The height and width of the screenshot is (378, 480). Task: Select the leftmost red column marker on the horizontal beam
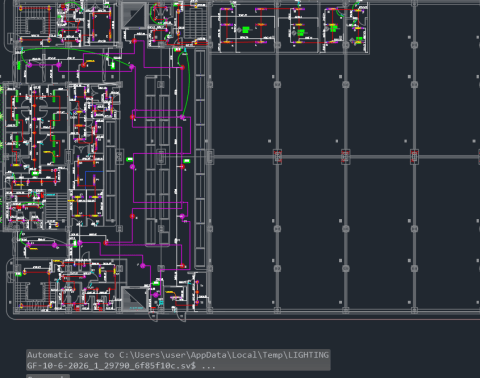(x=277, y=156)
